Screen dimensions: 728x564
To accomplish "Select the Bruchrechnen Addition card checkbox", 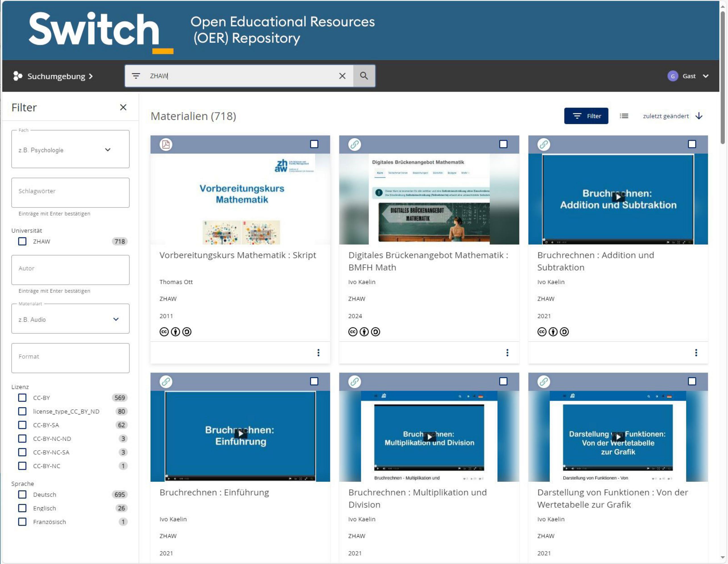I will coord(692,144).
